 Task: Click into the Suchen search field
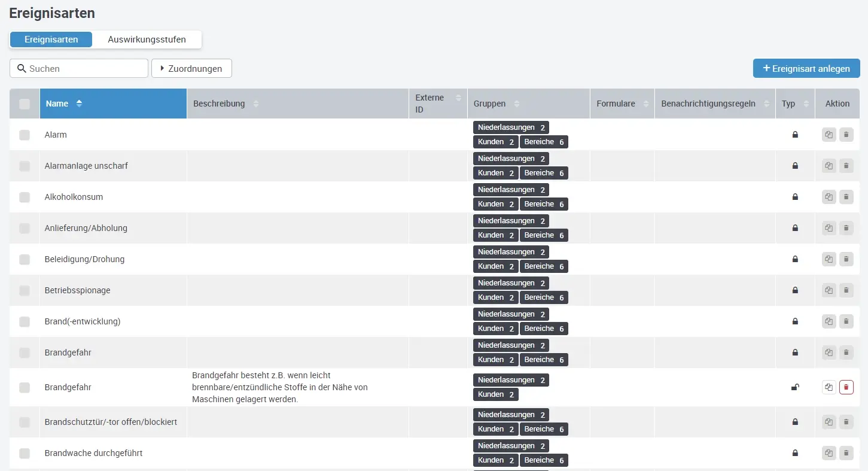tap(84, 68)
